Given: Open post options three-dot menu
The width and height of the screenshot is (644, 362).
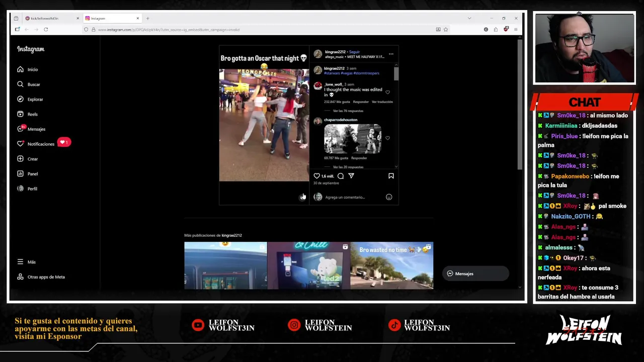Looking at the screenshot, I should pyautogui.click(x=391, y=54).
